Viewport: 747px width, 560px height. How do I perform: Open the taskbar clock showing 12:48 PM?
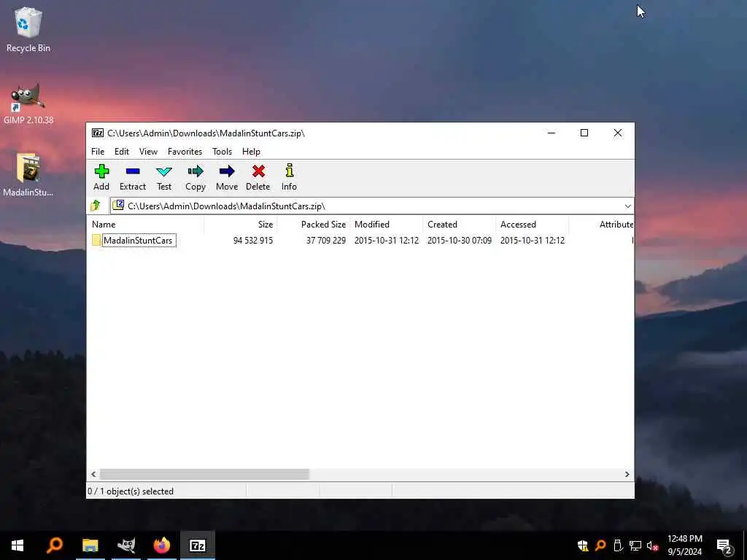[x=684, y=545]
